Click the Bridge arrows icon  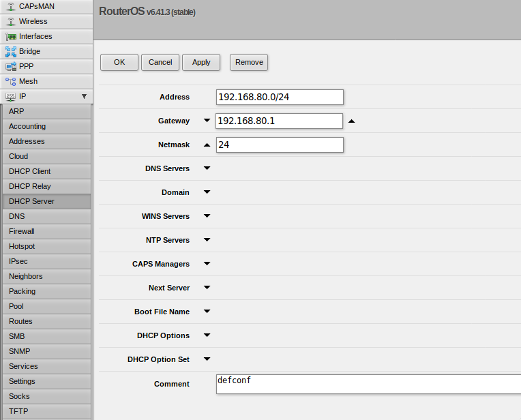(11, 52)
